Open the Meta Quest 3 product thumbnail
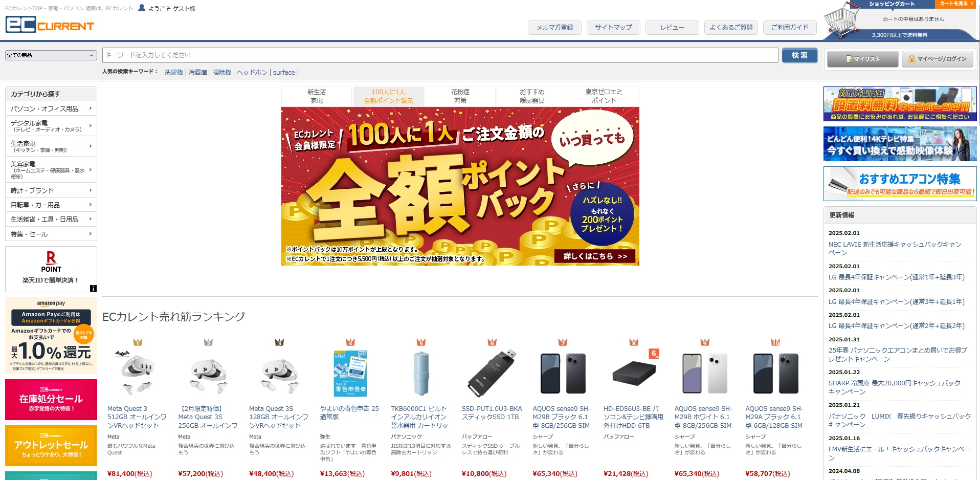Image resolution: width=980 pixels, height=480 pixels. coord(137,373)
